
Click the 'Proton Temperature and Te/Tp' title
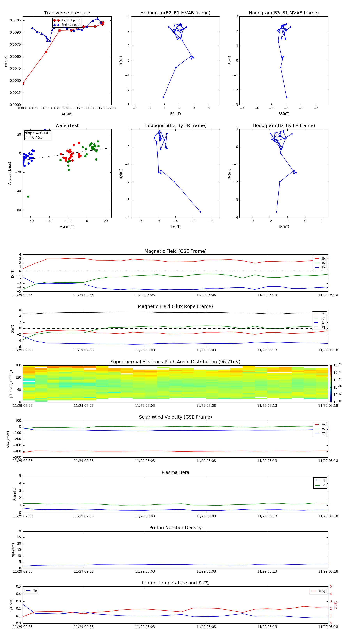point(175,583)
